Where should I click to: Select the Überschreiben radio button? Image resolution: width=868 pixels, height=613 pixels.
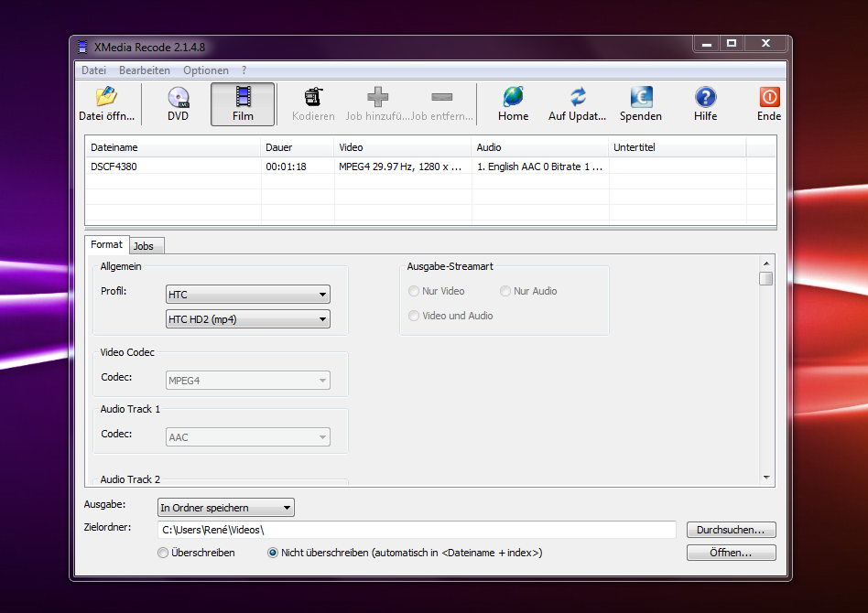click(x=163, y=553)
